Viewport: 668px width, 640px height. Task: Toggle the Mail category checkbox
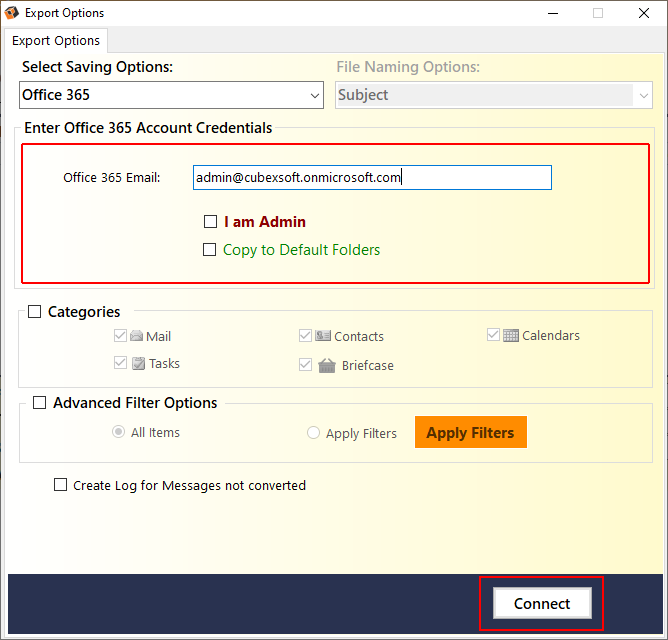121,335
